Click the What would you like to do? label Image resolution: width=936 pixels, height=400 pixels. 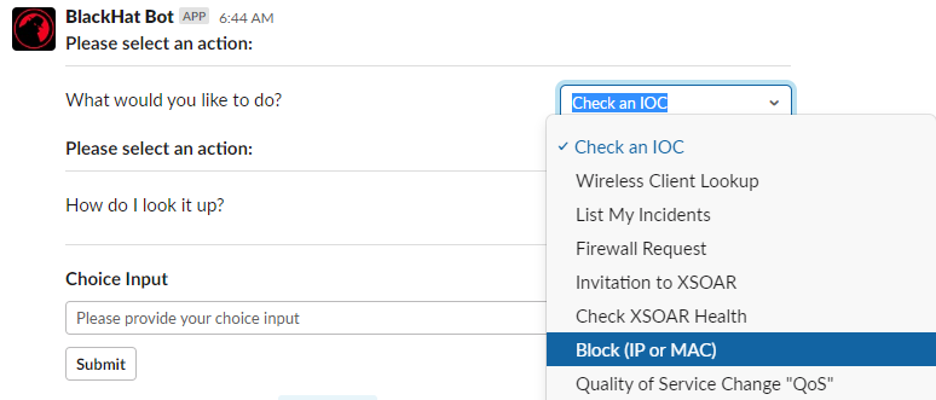173,100
